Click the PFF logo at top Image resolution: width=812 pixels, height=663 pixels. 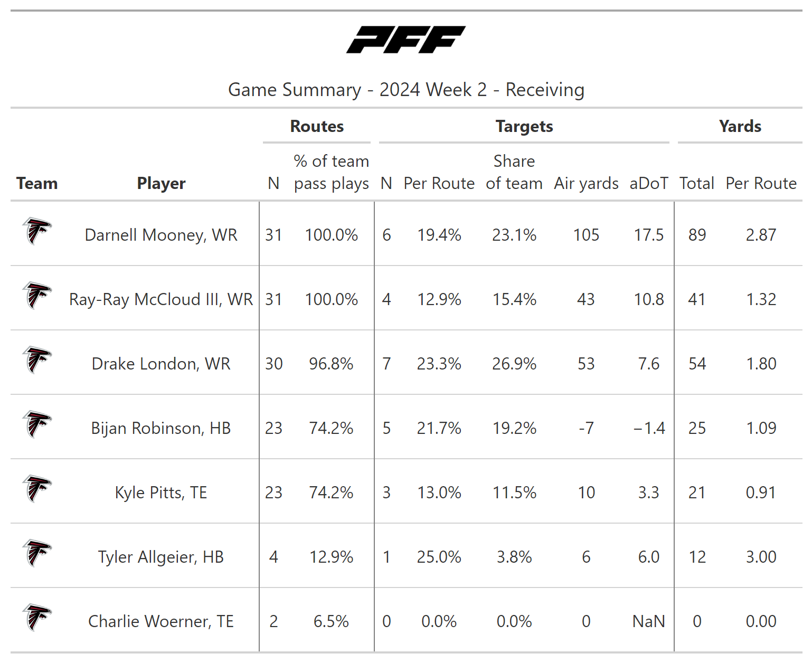tap(405, 40)
